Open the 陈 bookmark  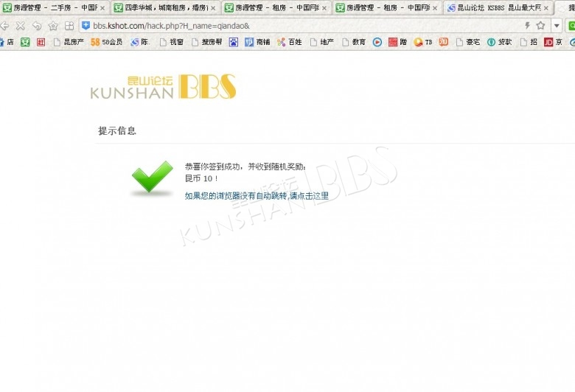click(140, 42)
